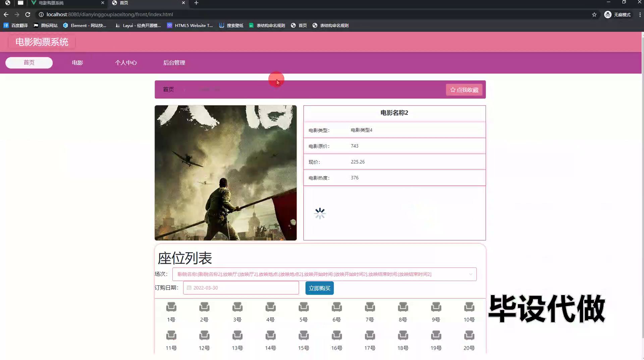Viewport: 644px width, 360px height.
Task: Open the 场次 showtime dropdown
Action: pyautogui.click(x=324, y=274)
